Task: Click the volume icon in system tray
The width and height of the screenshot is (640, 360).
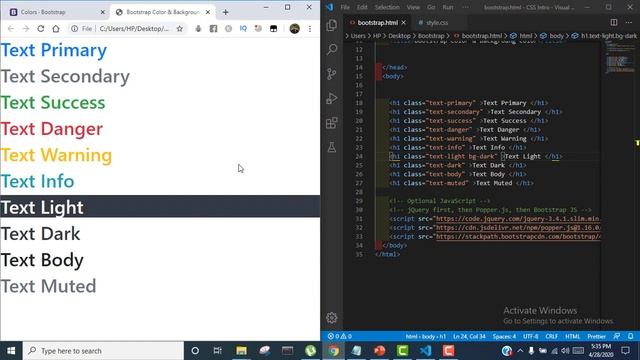Action: coord(565,351)
